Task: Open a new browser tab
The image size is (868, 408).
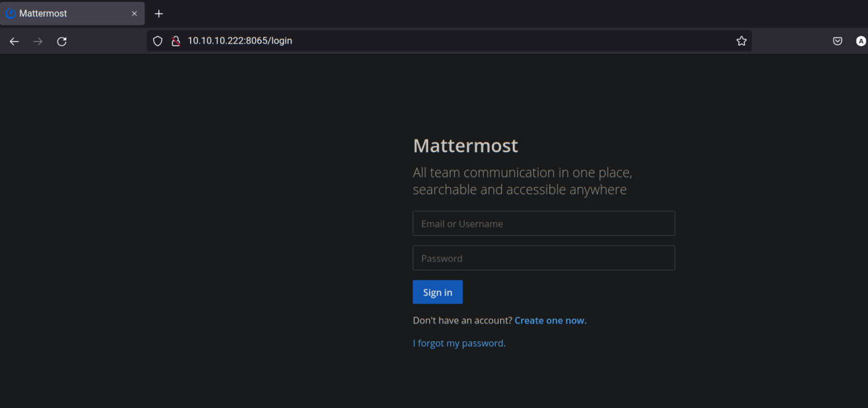Action: pos(159,14)
